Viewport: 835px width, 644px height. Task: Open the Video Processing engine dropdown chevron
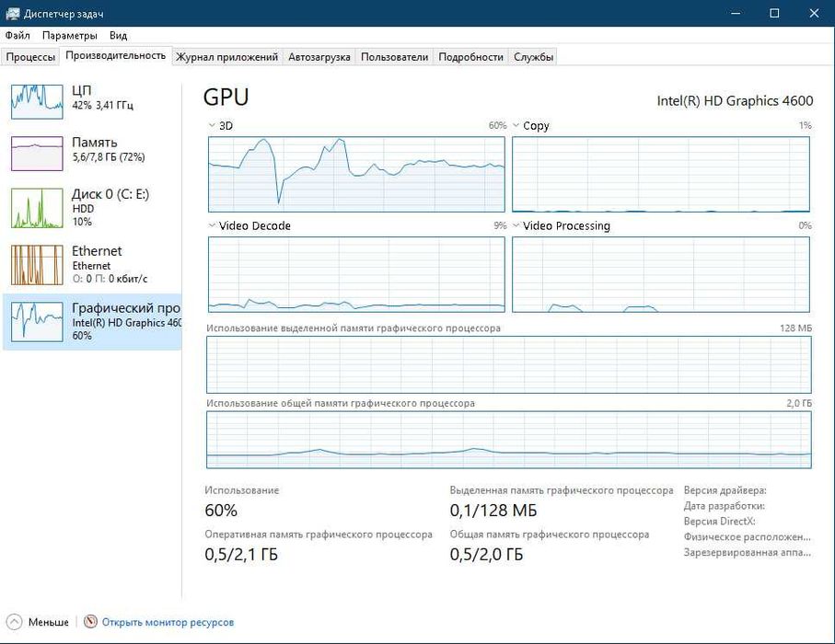[x=516, y=225]
